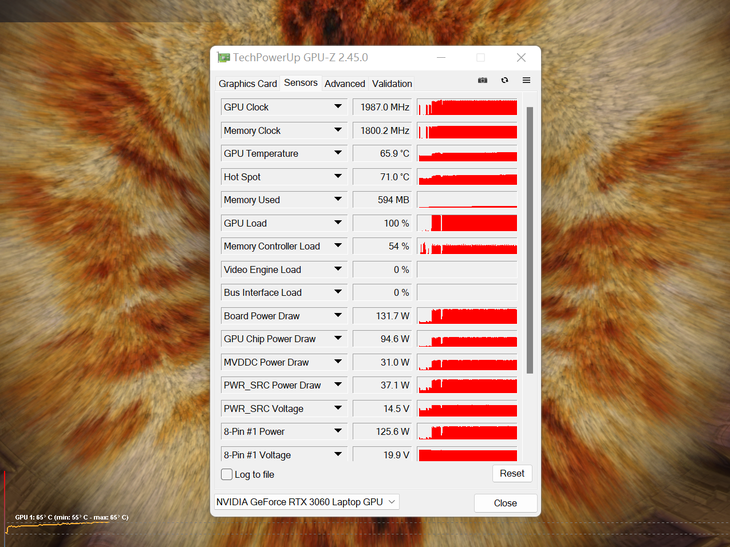
Task: Click the GPU Load history graph
Action: 467,223
